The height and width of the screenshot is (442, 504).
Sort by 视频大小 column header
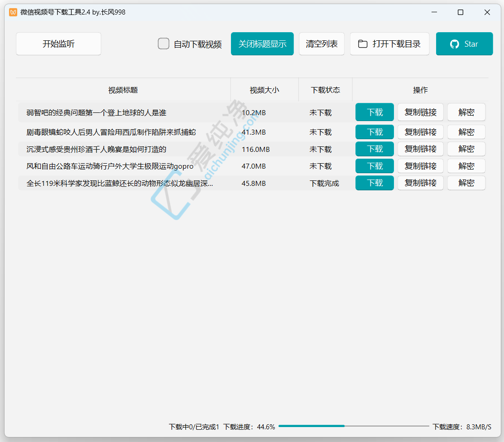pos(264,90)
